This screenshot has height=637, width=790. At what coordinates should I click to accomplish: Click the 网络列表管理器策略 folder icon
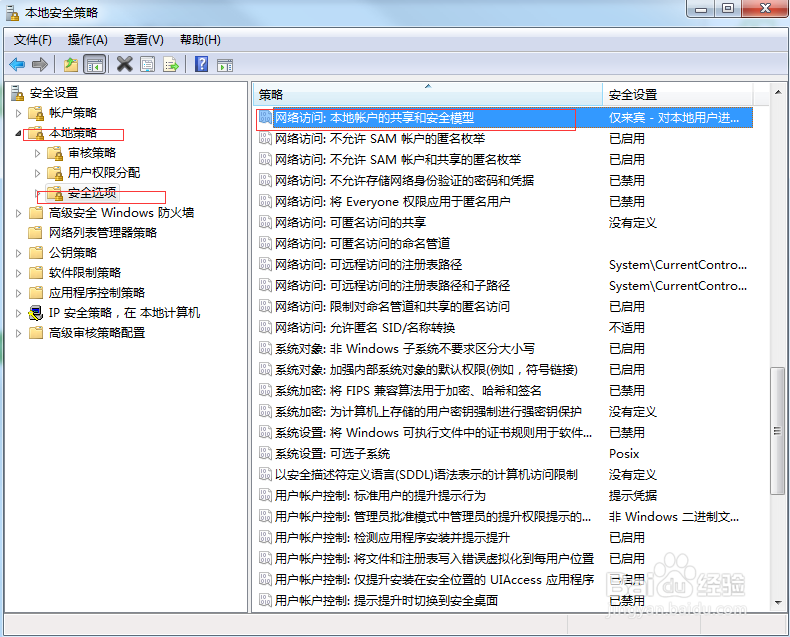pos(36,233)
